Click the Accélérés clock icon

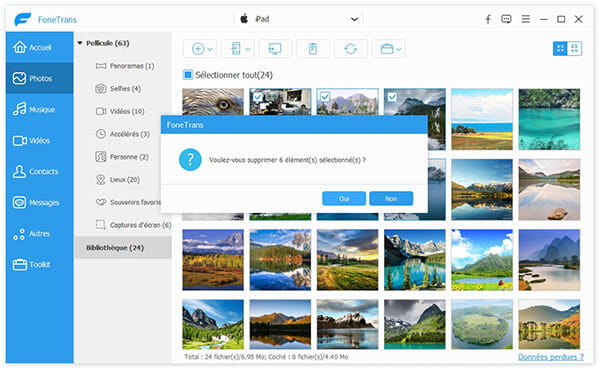(101, 134)
